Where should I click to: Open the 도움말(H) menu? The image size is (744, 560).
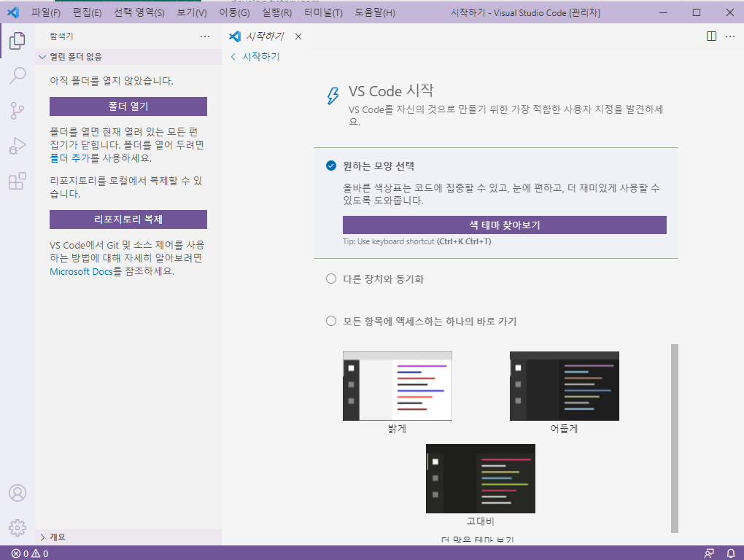point(375,12)
